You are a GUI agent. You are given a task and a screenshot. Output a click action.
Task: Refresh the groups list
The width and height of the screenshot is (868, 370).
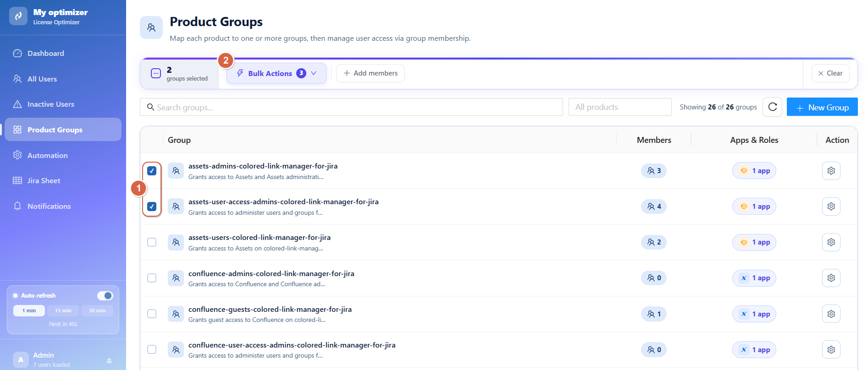click(x=773, y=107)
